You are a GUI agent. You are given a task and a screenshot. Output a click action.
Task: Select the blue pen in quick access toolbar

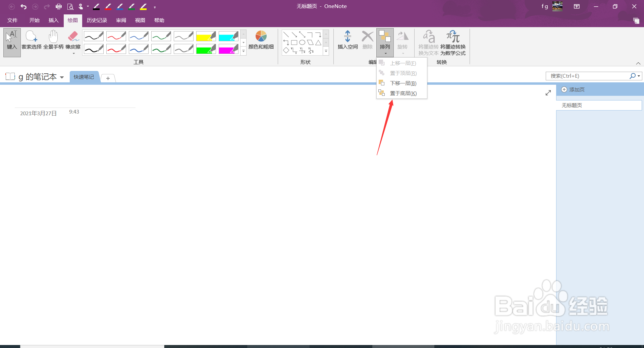click(120, 6)
